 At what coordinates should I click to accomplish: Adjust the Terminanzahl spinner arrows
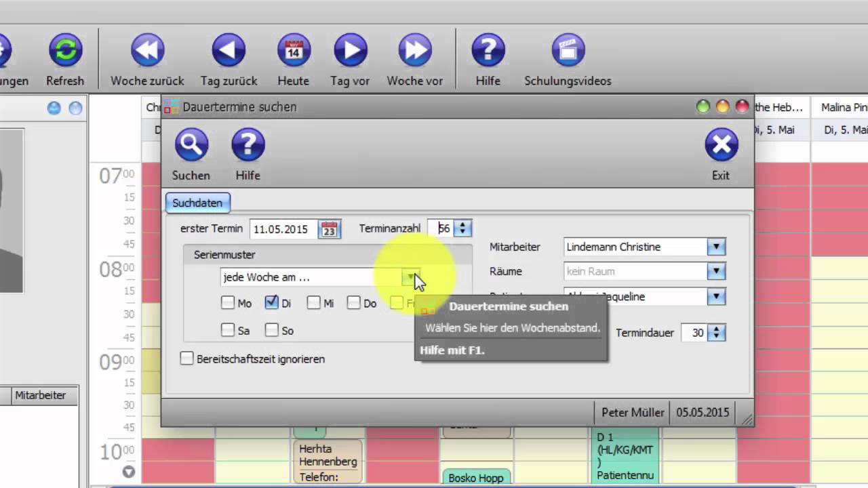(462, 229)
